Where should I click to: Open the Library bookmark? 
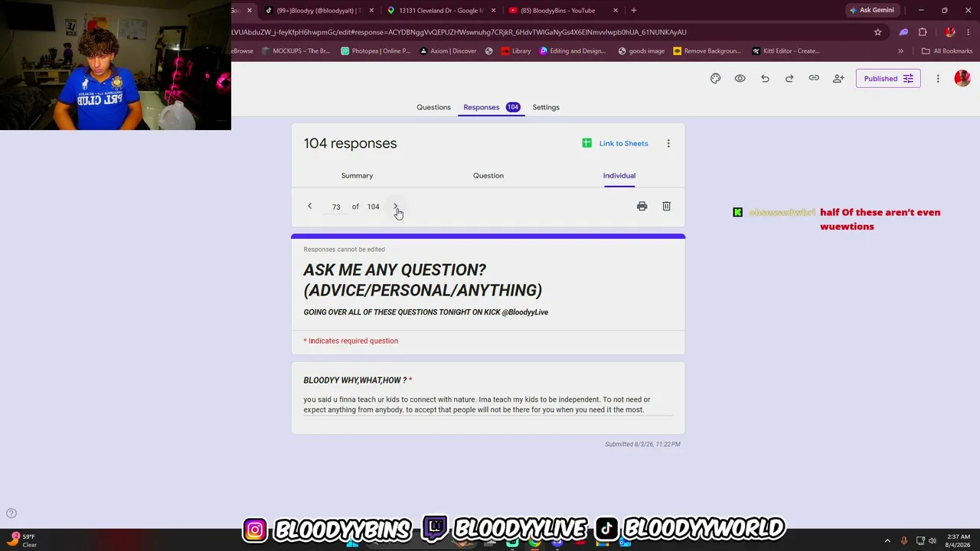coord(516,51)
